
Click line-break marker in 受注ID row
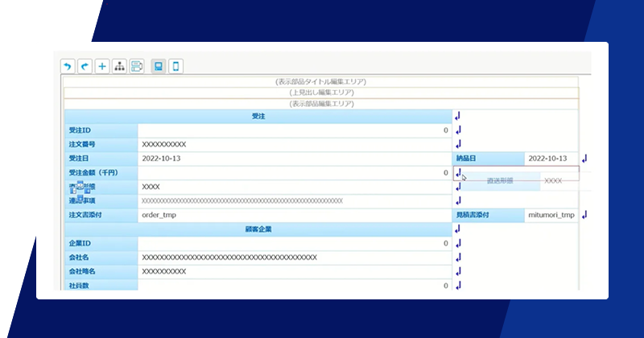click(458, 130)
